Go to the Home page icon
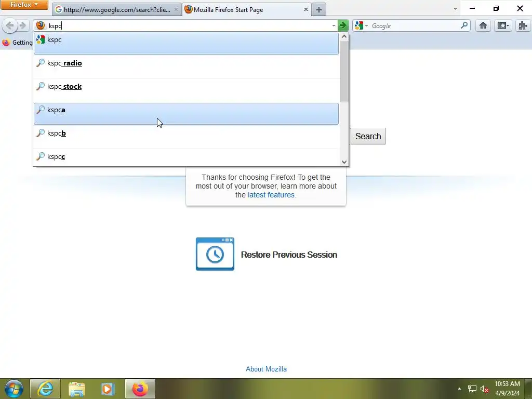 (483, 26)
